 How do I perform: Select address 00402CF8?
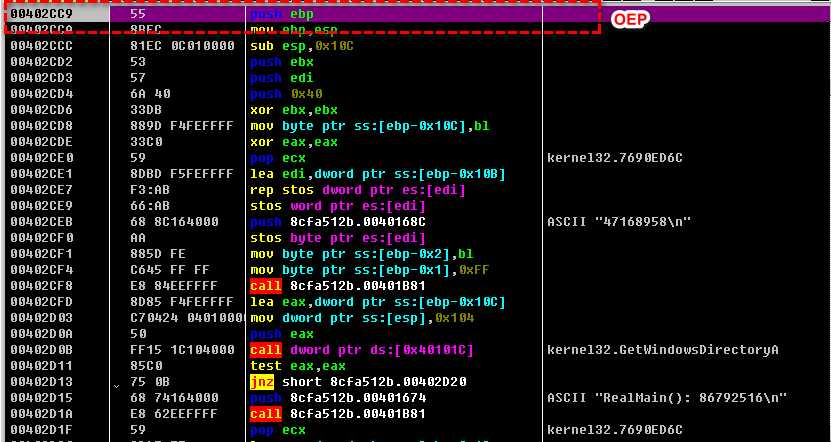tap(41, 286)
